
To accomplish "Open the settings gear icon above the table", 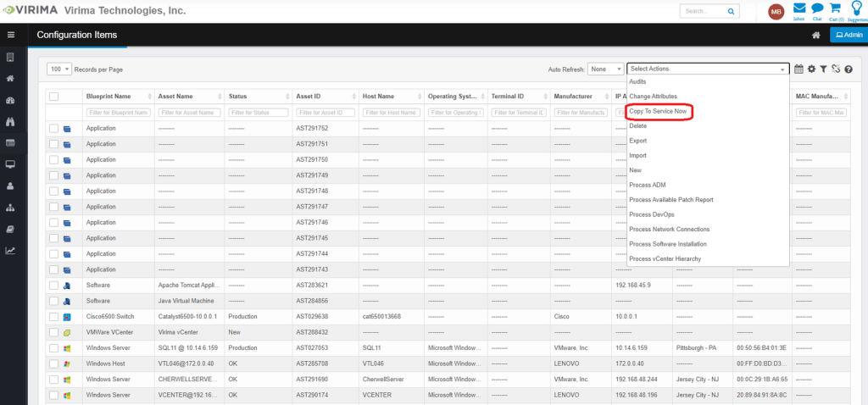I will [x=811, y=69].
